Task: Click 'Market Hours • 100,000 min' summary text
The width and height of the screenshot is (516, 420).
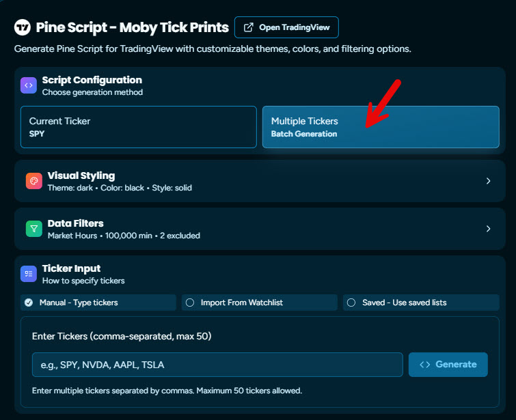Action: [100, 236]
